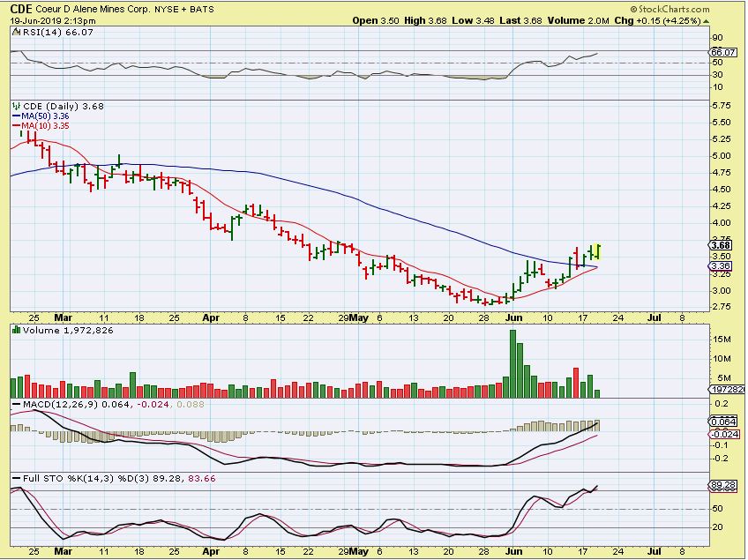Image resolution: width=748 pixels, height=560 pixels.
Task: Click the 66.07 RSI value tag on the right axis
Action: (722, 52)
